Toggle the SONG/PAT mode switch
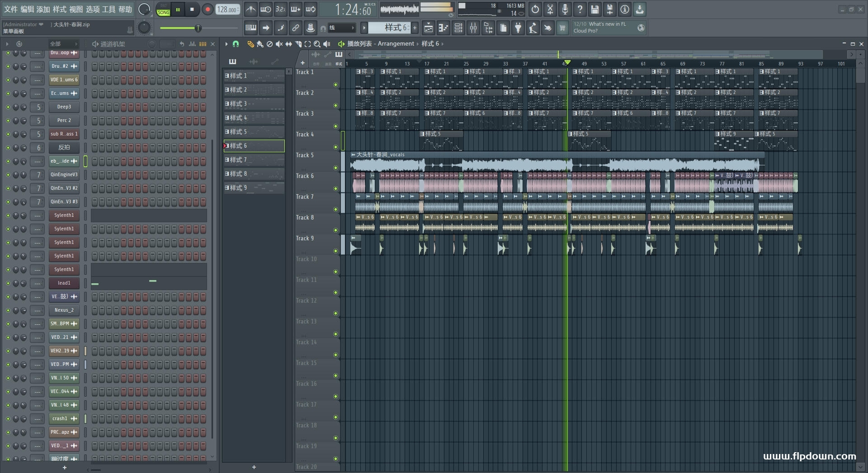 point(163,9)
